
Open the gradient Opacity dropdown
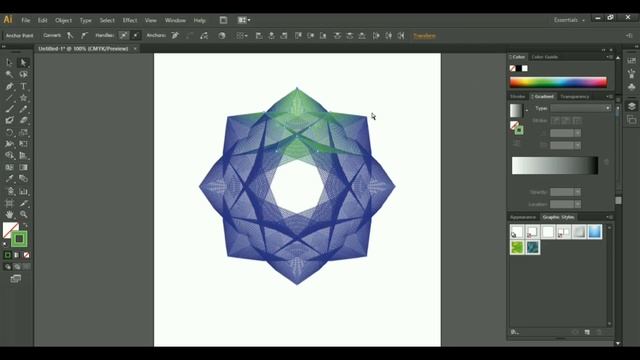pos(578,192)
